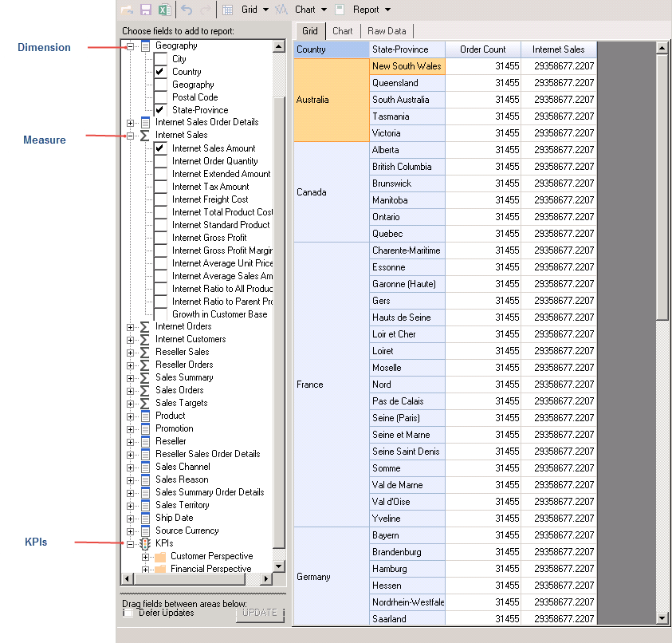Expand the Reseller Sales tree node

(x=131, y=352)
